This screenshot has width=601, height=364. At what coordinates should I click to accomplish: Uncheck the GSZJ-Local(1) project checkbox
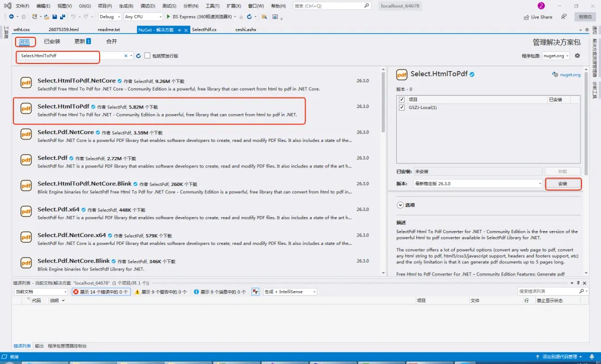tap(402, 107)
